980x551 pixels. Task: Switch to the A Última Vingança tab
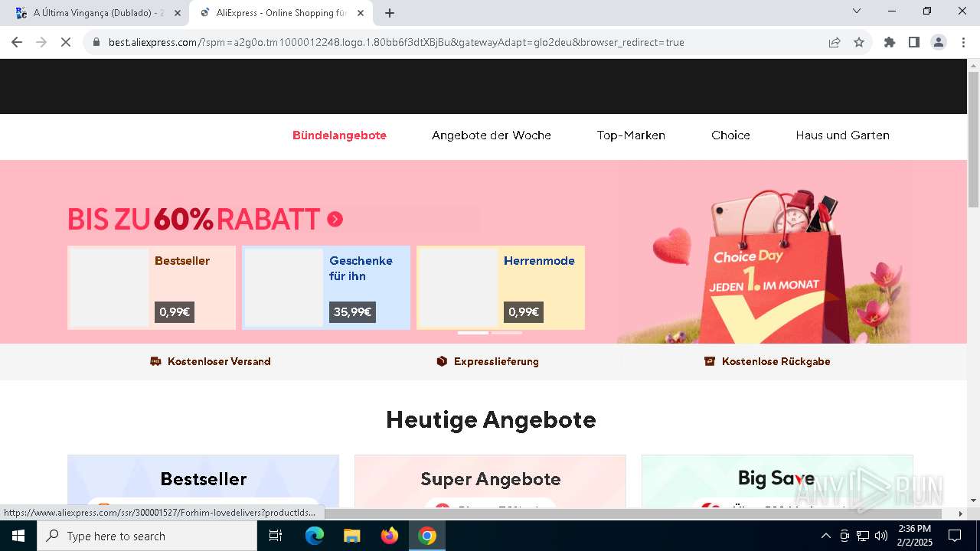tap(96, 13)
